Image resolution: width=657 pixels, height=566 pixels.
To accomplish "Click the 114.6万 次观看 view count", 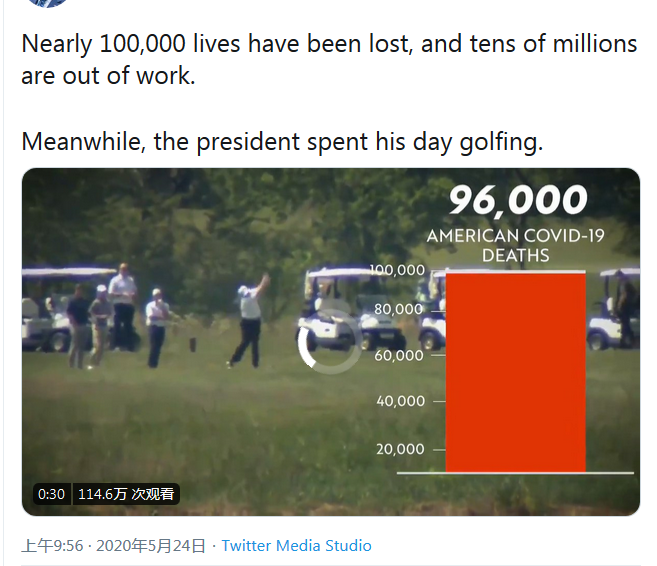I will point(126,494).
